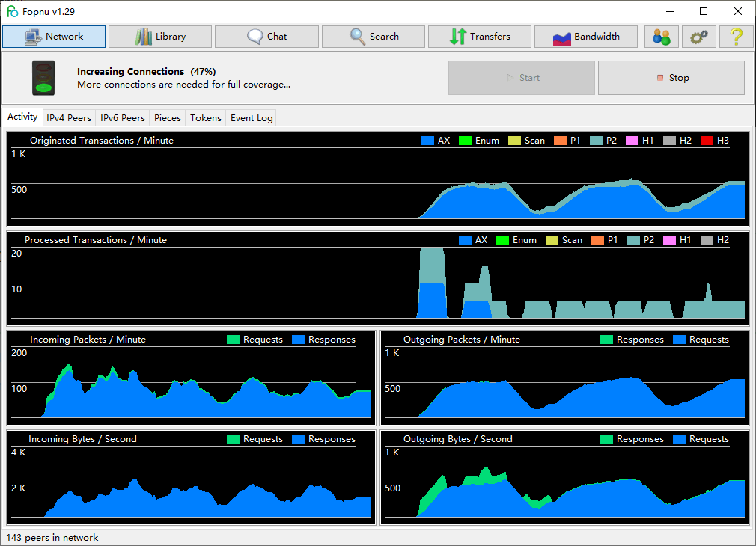
Task: Open the user accounts people icon
Action: 661,37
